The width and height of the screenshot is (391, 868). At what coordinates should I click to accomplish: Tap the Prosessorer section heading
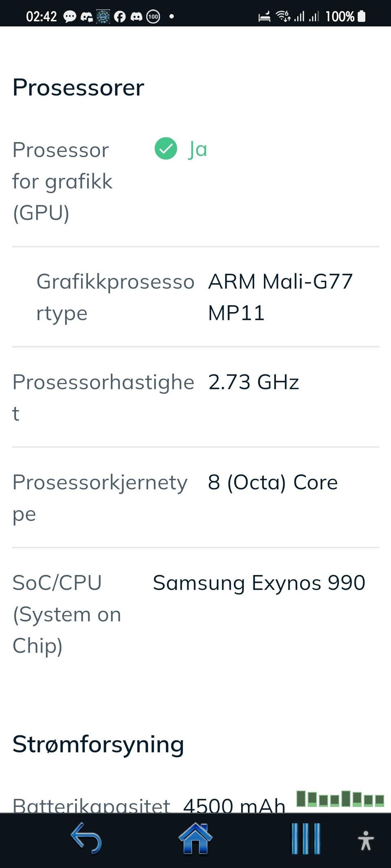pyautogui.click(x=79, y=87)
